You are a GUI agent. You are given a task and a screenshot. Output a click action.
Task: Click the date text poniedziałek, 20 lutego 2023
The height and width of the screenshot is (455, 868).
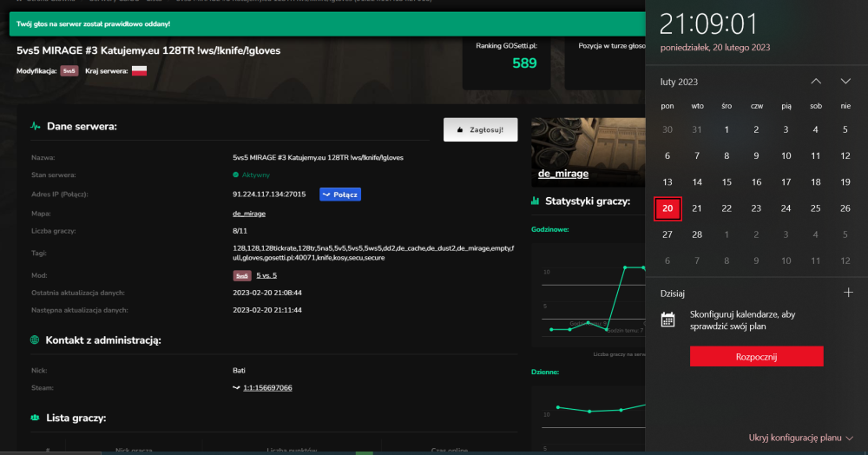tap(715, 48)
